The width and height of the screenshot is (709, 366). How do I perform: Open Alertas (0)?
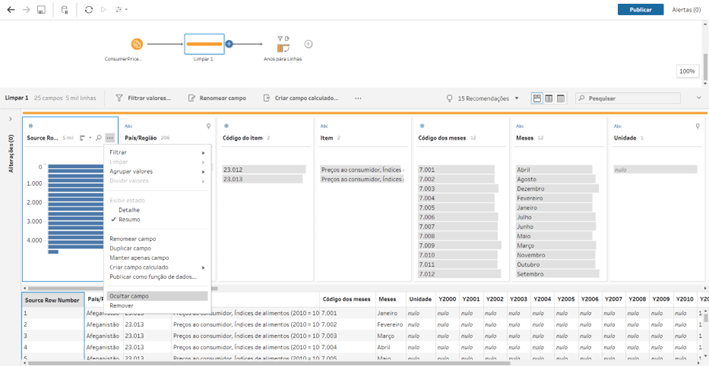pos(686,10)
